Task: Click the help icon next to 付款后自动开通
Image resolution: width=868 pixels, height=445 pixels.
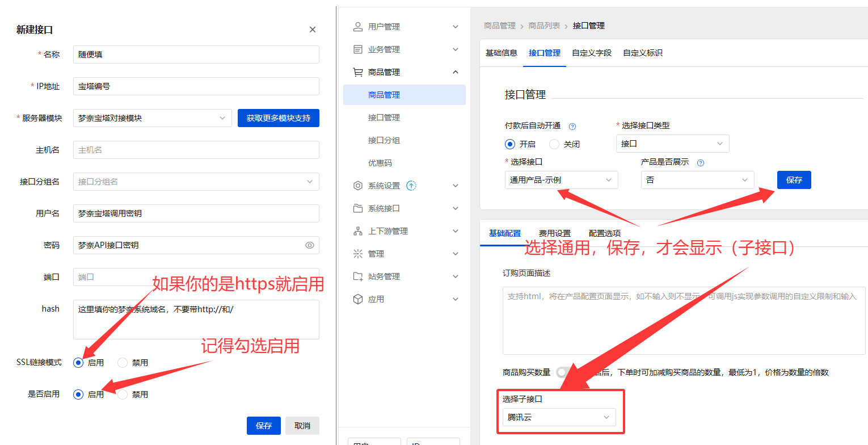Action: tap(572, 126)
